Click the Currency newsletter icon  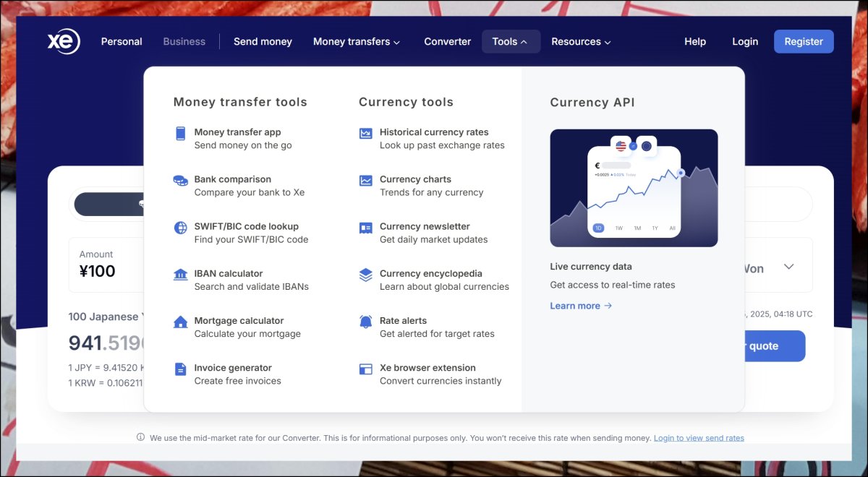(x=366, y=228)
